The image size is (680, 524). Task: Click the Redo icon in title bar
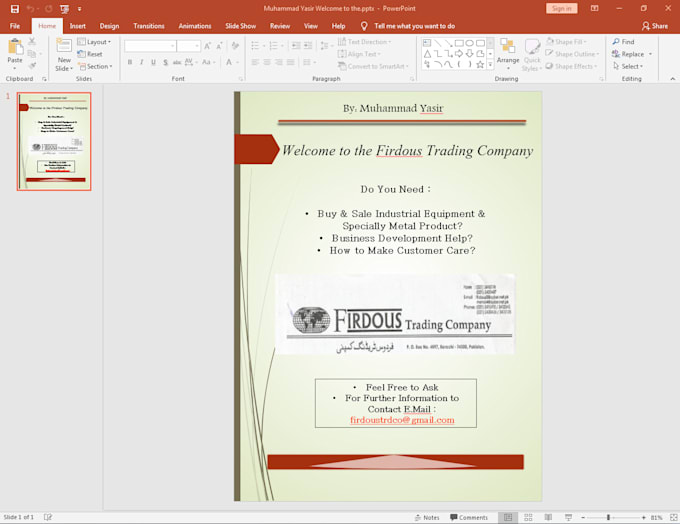click(49, 9)
